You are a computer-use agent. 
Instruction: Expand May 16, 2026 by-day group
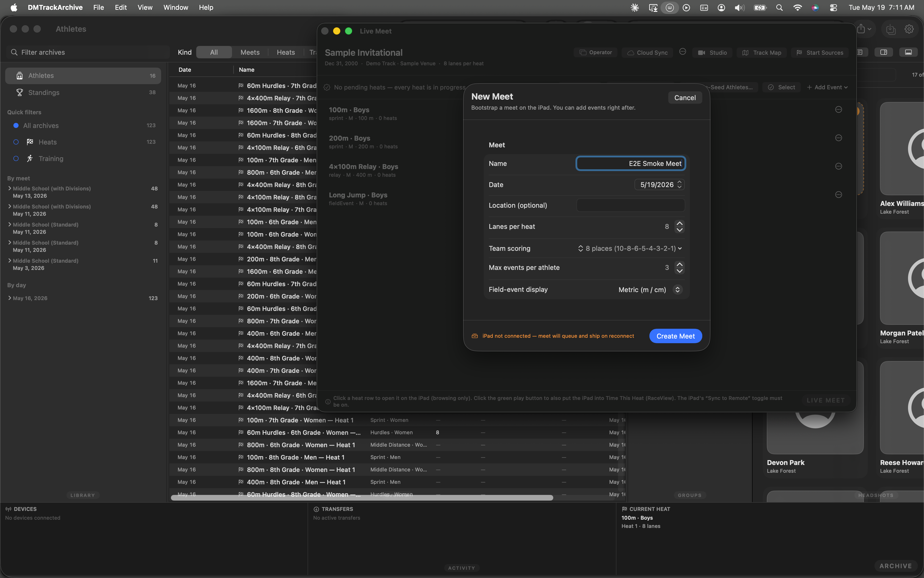pyautogui.click(x=10, y=298)
